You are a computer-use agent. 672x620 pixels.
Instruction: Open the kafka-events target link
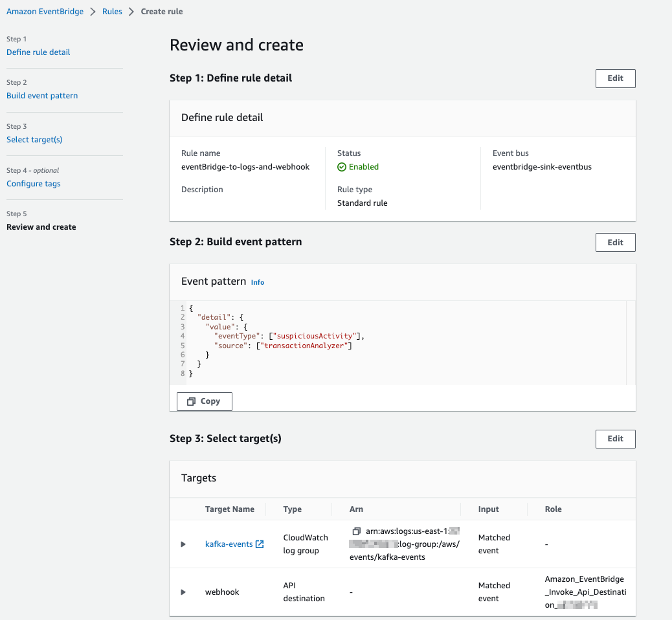click(229, 544)
